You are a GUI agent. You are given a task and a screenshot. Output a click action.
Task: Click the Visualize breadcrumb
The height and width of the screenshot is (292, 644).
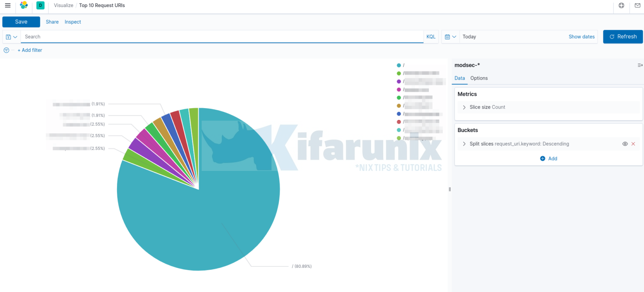[63, 5]
